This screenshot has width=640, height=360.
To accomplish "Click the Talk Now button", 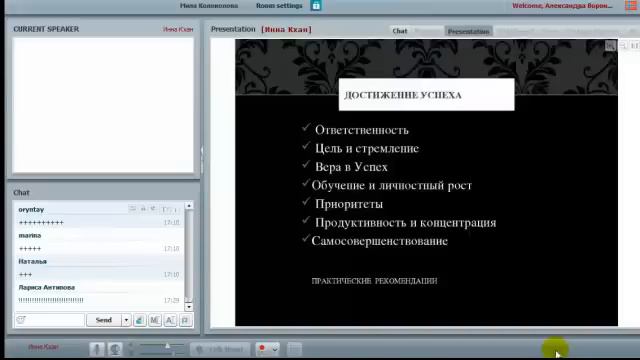I will point(220,349).
